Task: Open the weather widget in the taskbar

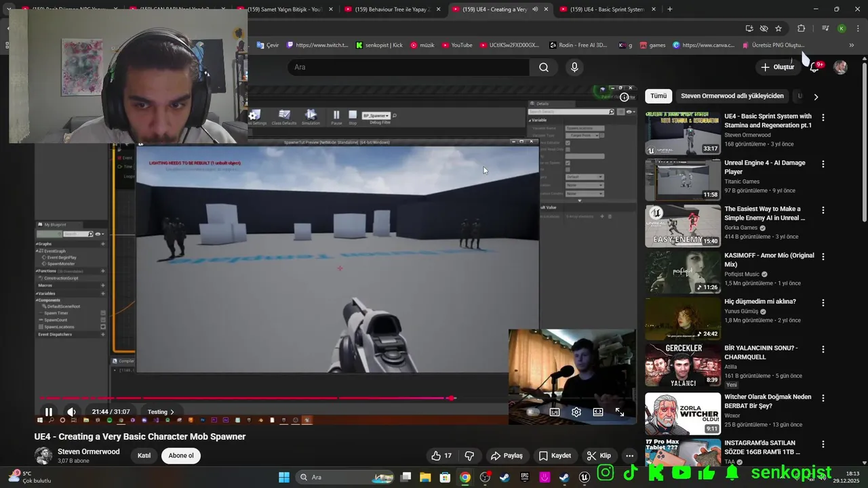Action: [29, 477]
